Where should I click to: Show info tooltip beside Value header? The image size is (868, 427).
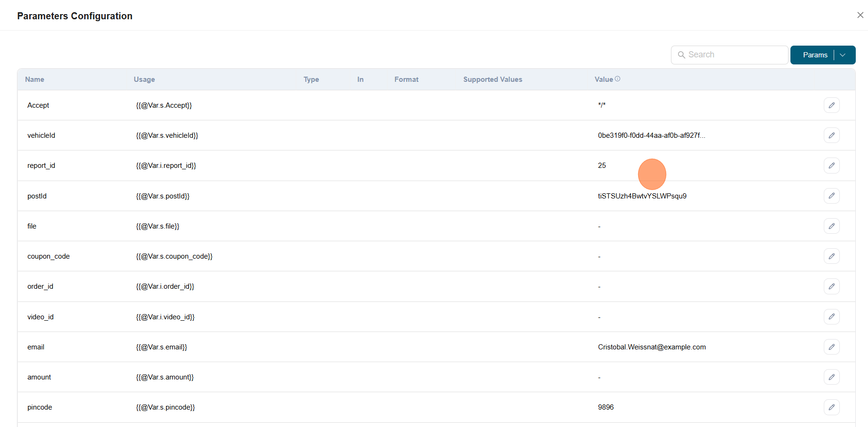[617, 79]
